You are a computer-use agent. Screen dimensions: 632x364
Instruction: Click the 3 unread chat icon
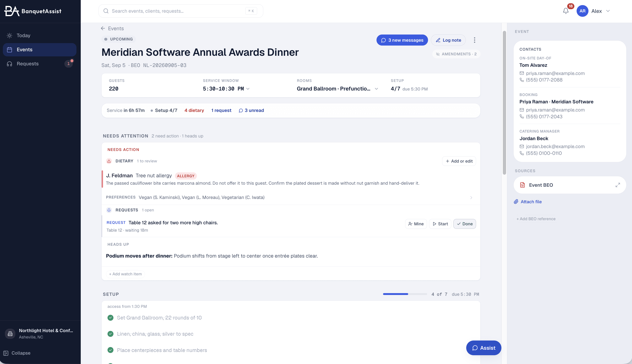point(241,111)
